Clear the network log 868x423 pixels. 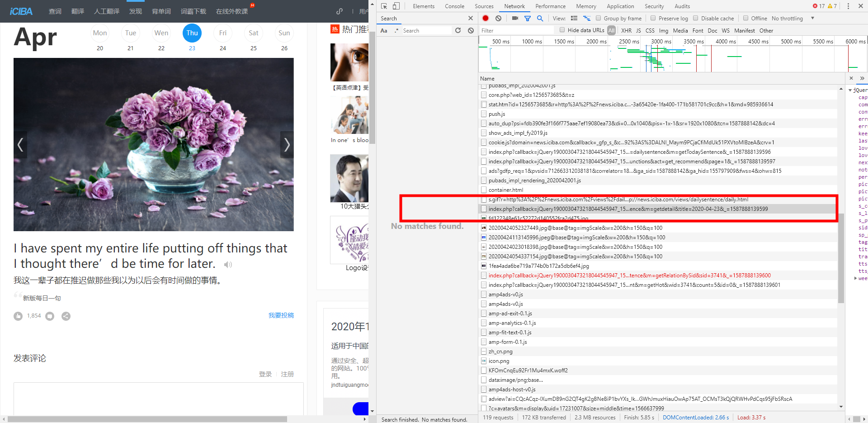tap(498, 18)
